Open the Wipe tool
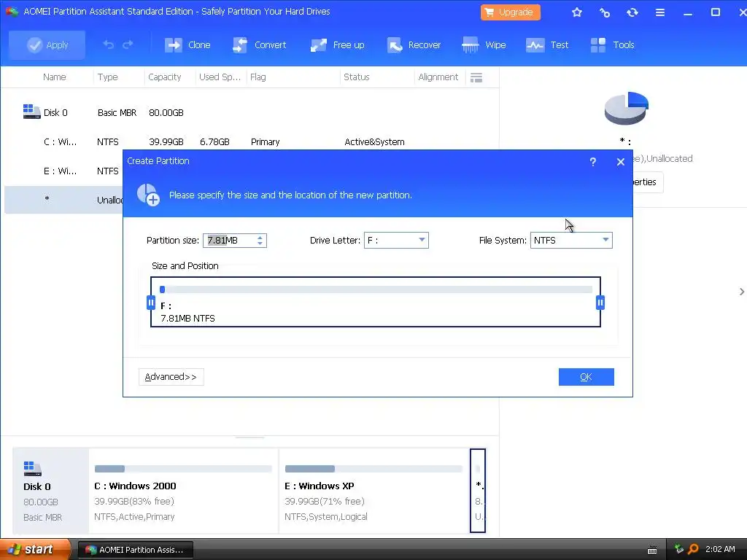747x560 pixels. (484, 44)
